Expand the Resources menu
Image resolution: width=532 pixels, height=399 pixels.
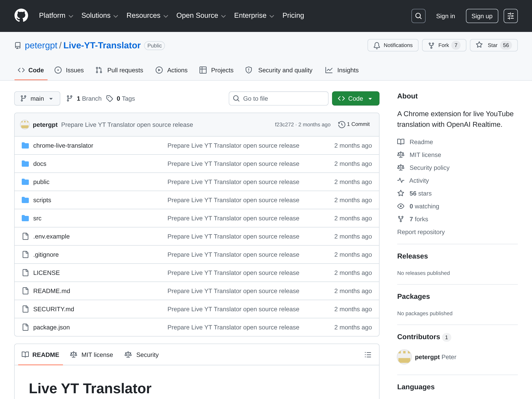tap(147, 15)
